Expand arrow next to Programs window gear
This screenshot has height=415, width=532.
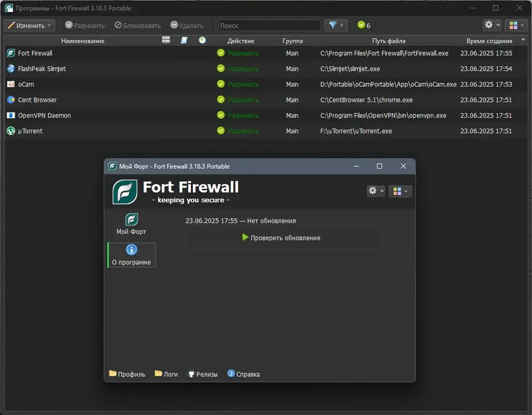[498, 25]
